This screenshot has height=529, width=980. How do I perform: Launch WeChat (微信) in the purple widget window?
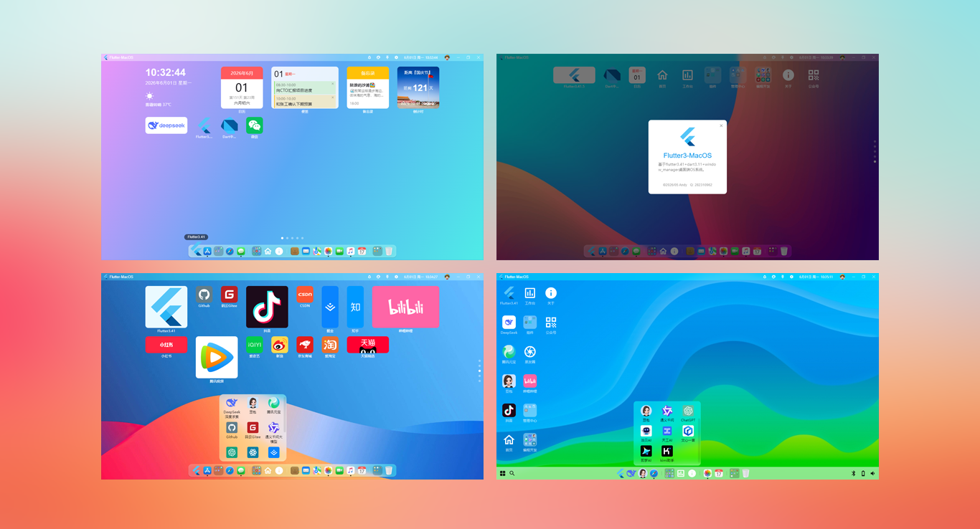pos(254,125)
